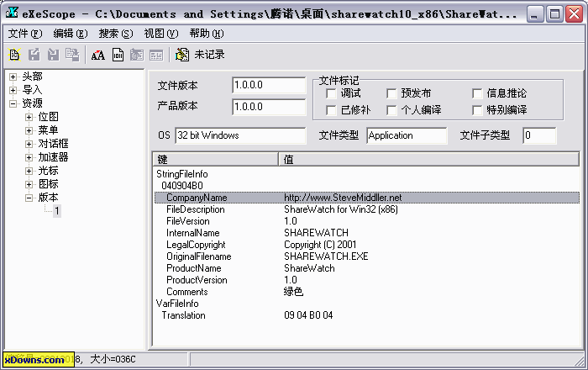The image size is (588, 370).
Task: Click the 文件版本 input field
Action: click(269, 85)
